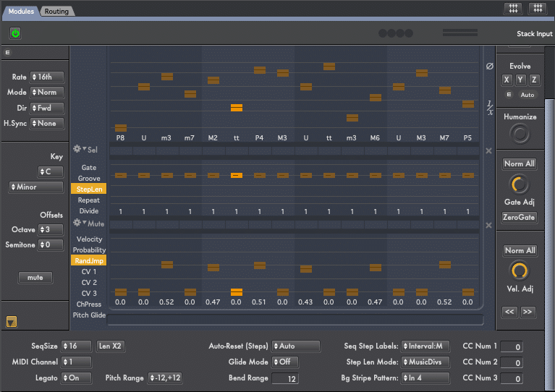Select the Groove lane tab

89,179
